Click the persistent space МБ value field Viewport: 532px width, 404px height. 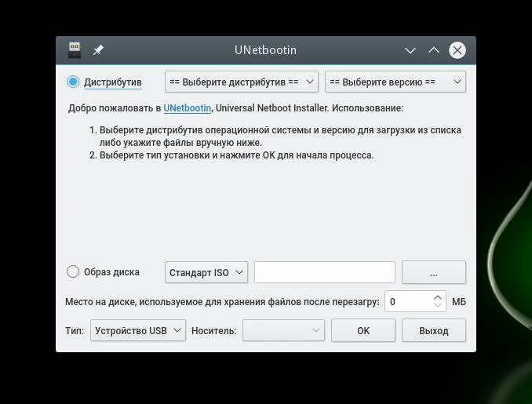pyautogui.click(x=410, y=301)
